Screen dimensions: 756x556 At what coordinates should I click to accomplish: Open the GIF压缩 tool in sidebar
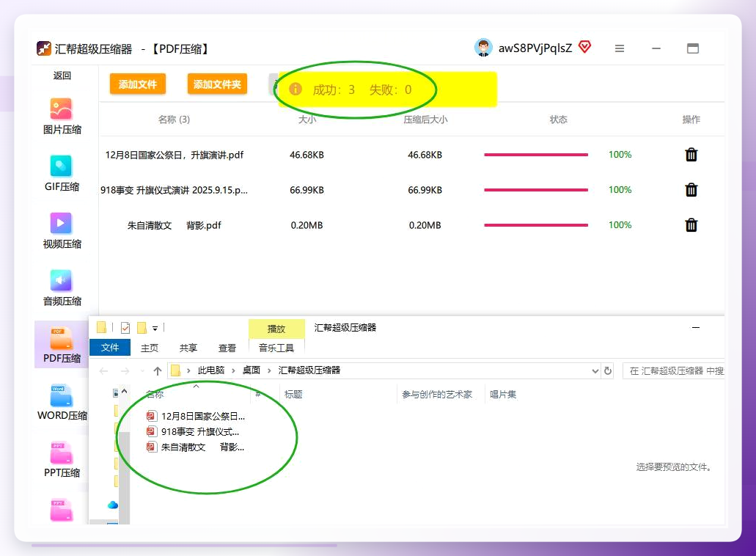(x=62, y=174)
